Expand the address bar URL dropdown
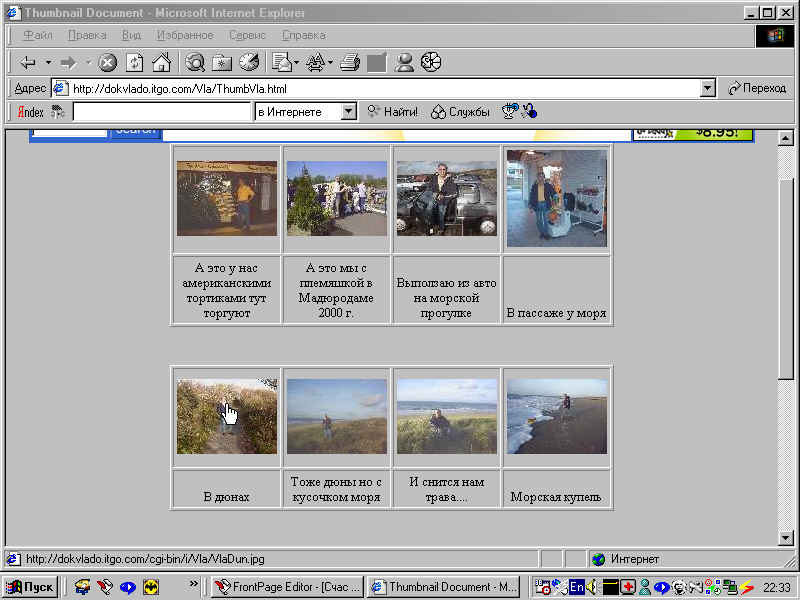The image size is (800, 600). (708, 88)
